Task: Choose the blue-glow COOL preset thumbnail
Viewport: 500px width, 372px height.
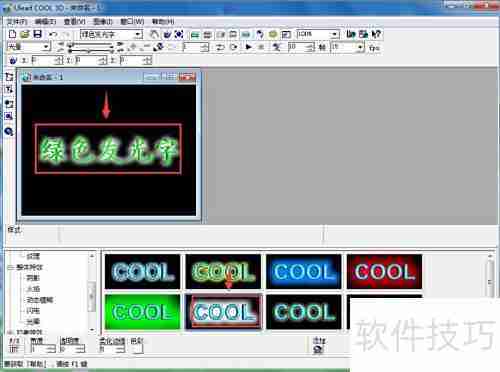Action: coord(304,272)
